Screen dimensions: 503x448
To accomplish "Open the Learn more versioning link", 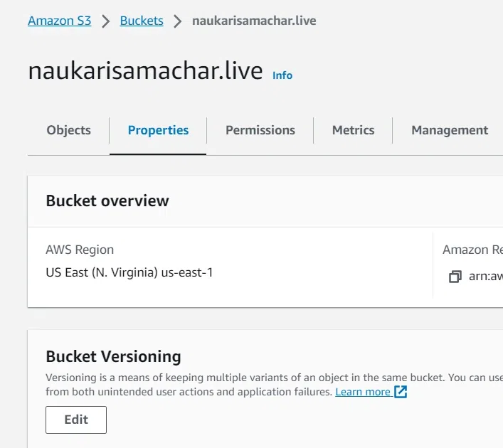I will tap(363, 392).
